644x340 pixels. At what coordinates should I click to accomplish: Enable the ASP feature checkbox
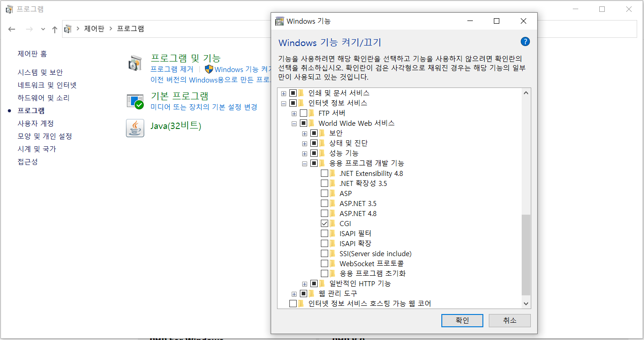(325, 193)
